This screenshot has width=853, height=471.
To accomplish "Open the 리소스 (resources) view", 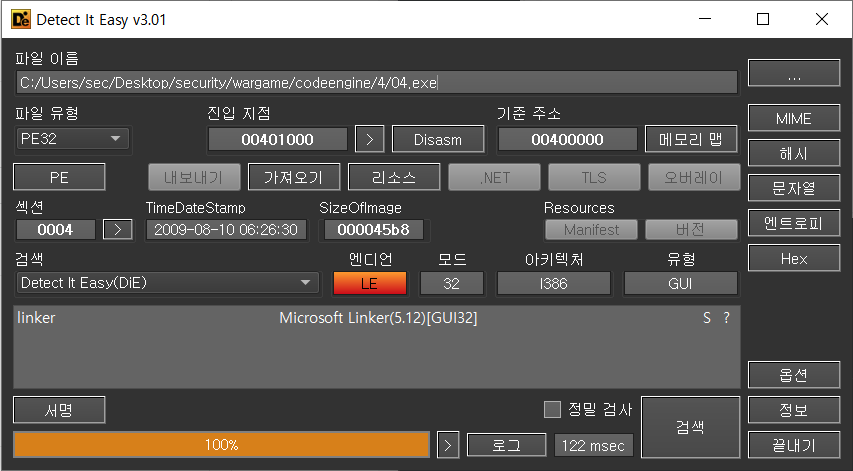I will [x=394, y=177].
